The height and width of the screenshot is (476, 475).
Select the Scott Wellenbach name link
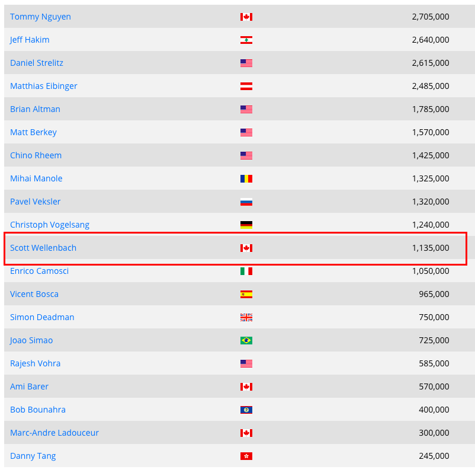43,248
